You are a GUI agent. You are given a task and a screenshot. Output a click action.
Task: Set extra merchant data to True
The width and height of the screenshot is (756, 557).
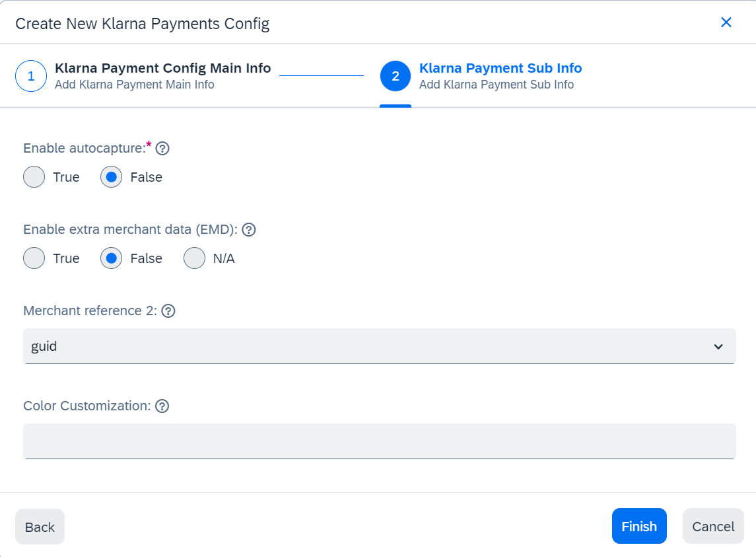coord(34,259)
